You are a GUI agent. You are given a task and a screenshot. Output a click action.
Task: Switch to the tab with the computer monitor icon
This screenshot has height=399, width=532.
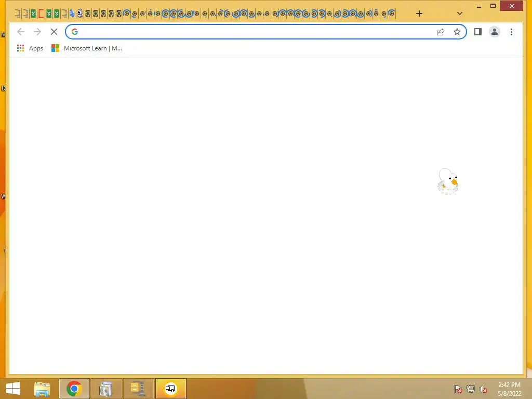tap(79, 14)
